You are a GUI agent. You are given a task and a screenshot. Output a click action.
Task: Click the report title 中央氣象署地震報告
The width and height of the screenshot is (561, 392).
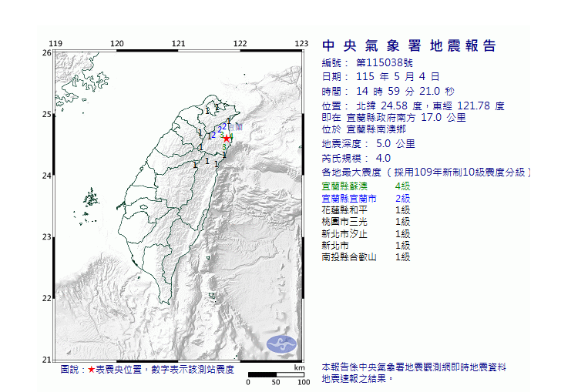click(x=409, y=45)
